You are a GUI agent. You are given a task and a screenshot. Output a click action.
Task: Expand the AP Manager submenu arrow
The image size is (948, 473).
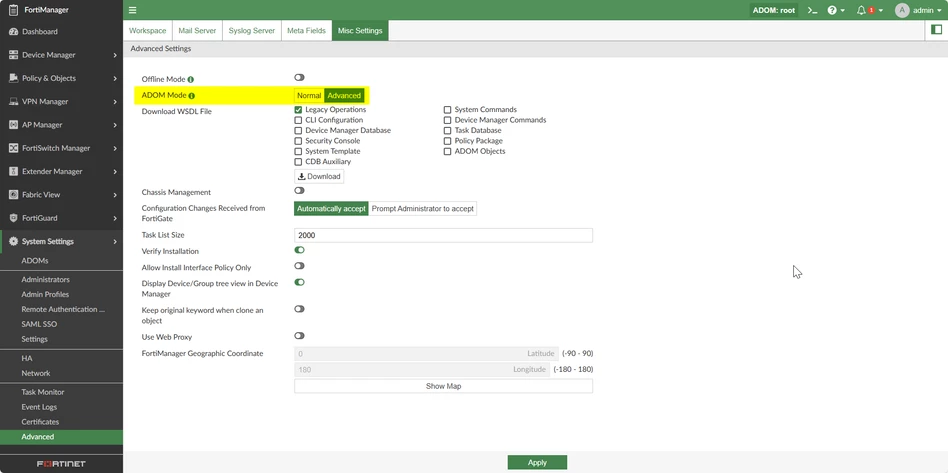pyautogui.click(x=115, y=125)
